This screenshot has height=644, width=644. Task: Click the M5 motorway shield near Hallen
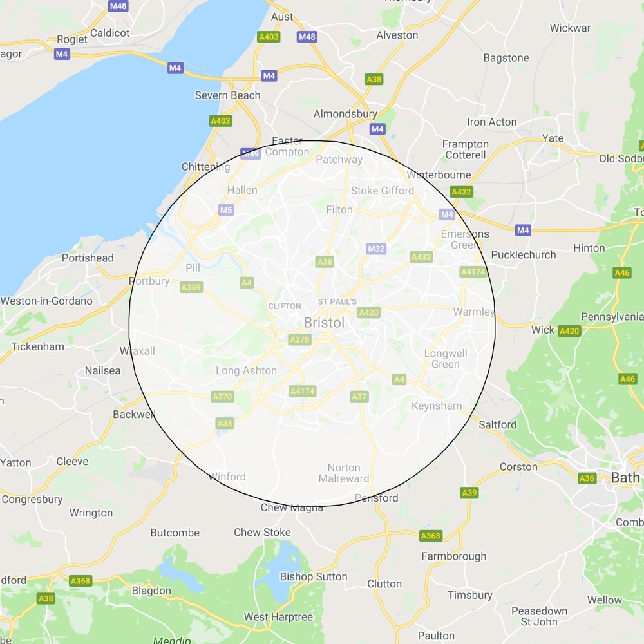coord(226,210)
